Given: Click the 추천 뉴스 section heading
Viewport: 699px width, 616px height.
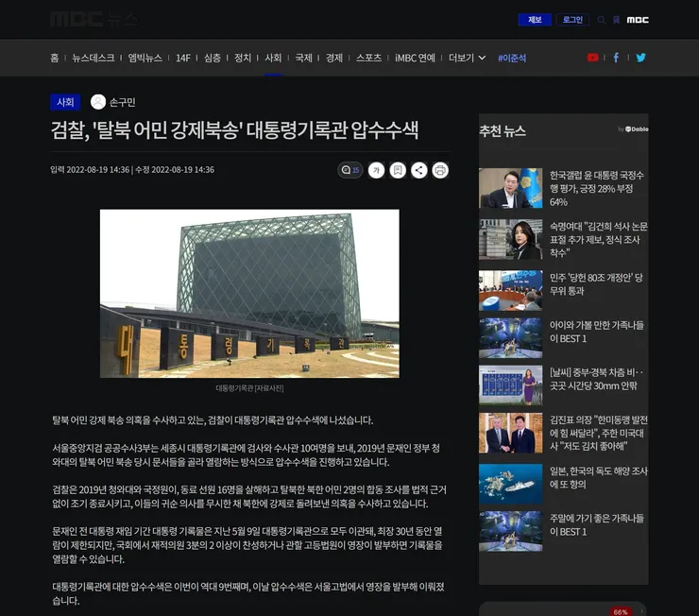Looking at the screenshot, I should (503, 131).
